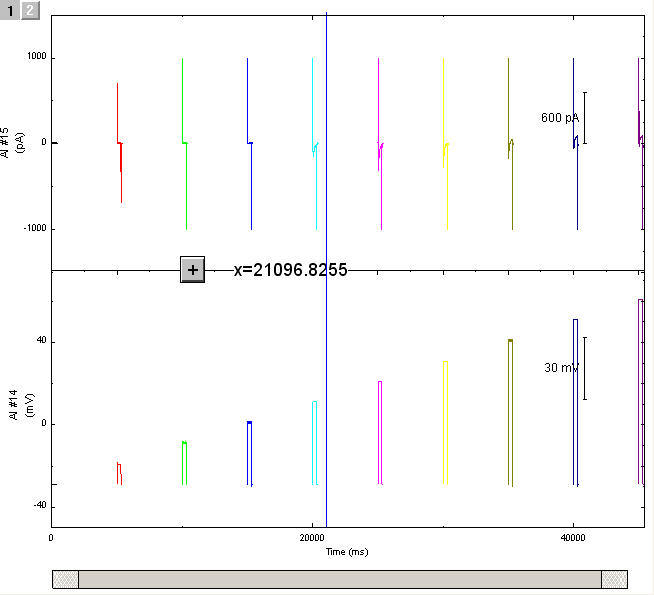Select the magenta current trace in upper plot

point(379,100)
